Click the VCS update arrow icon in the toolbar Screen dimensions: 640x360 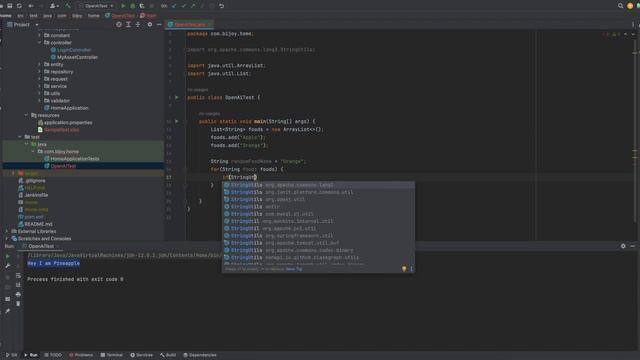pos(174,6)
